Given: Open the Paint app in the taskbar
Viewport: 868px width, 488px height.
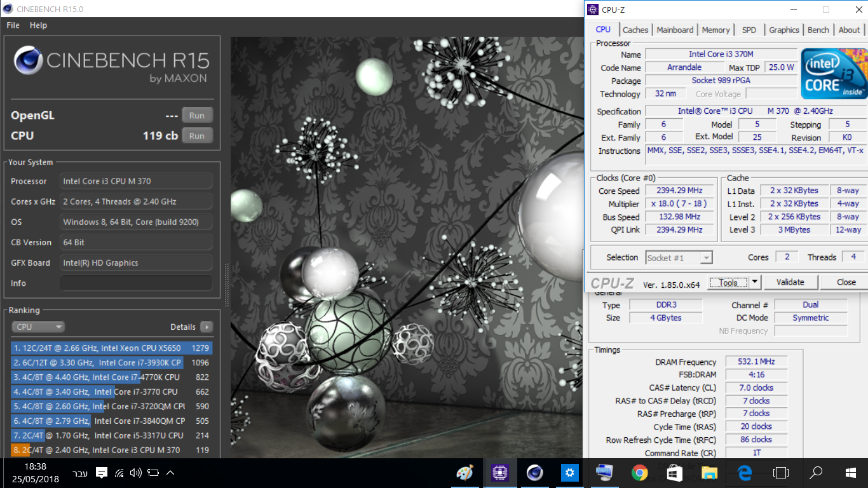Looking at the screenshot, I should tap(465, 473).
